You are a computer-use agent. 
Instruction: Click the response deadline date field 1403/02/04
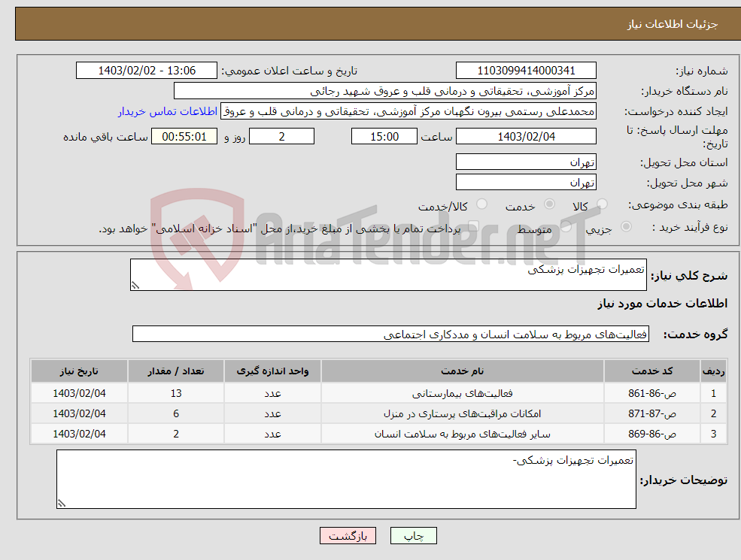(526, 137)
